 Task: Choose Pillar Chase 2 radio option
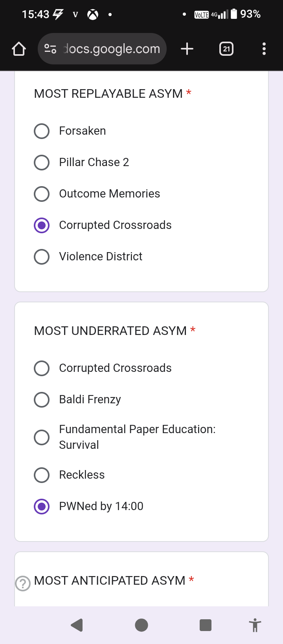42,163
